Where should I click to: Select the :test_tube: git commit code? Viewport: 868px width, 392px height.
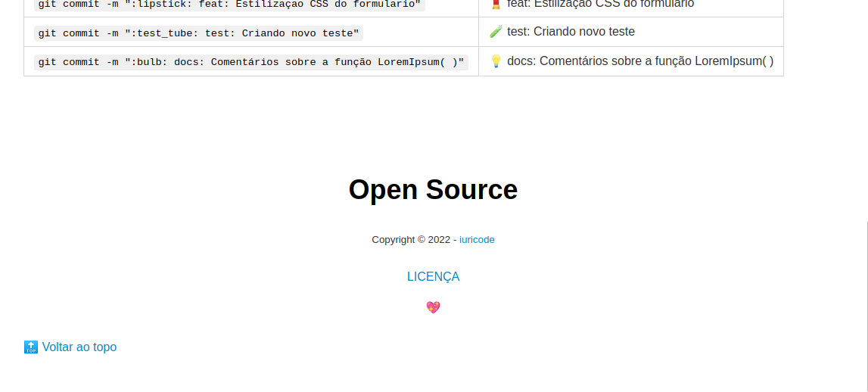[x=198, y=33]
